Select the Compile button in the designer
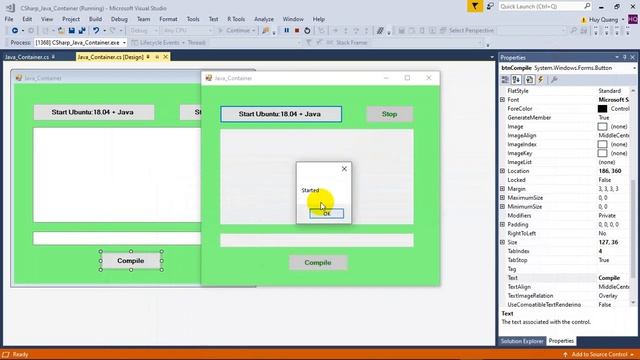 [131, 261]
